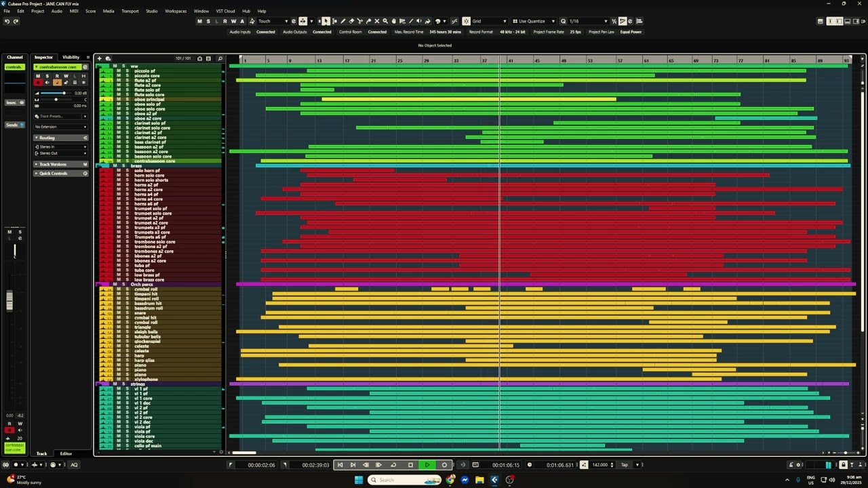868x488 pixels.
Task: Open the VST Cloud menu
Action: pyautogui.click(x=225, y=11)
